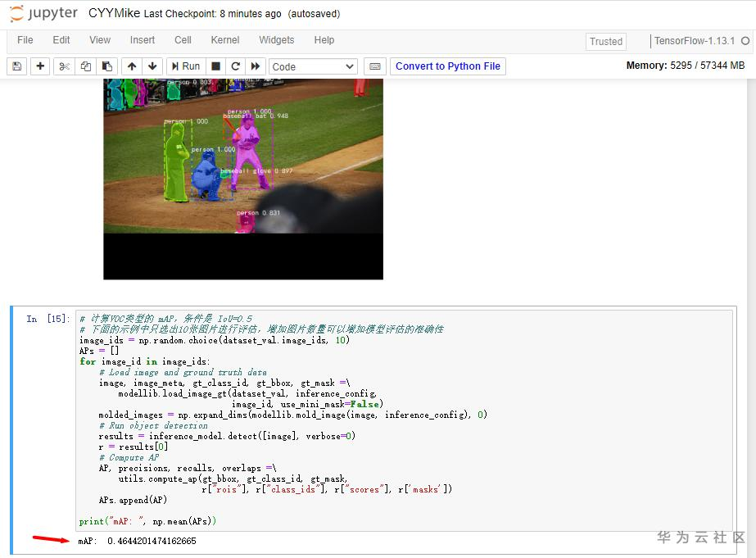Image resolution: width=756 pixels, height=558 pixels.
Task: Move selected cell down arrow
Action: click(x=152, y=66)
